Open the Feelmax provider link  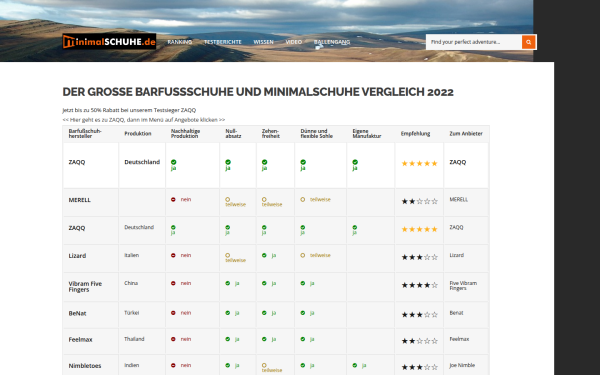coord(459,339)
